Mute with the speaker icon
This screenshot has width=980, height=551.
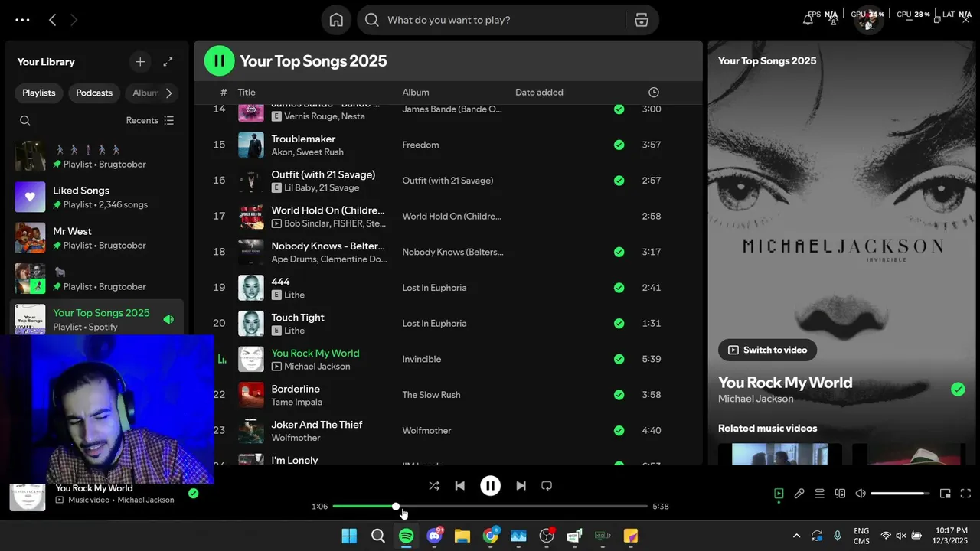[861, 494]
